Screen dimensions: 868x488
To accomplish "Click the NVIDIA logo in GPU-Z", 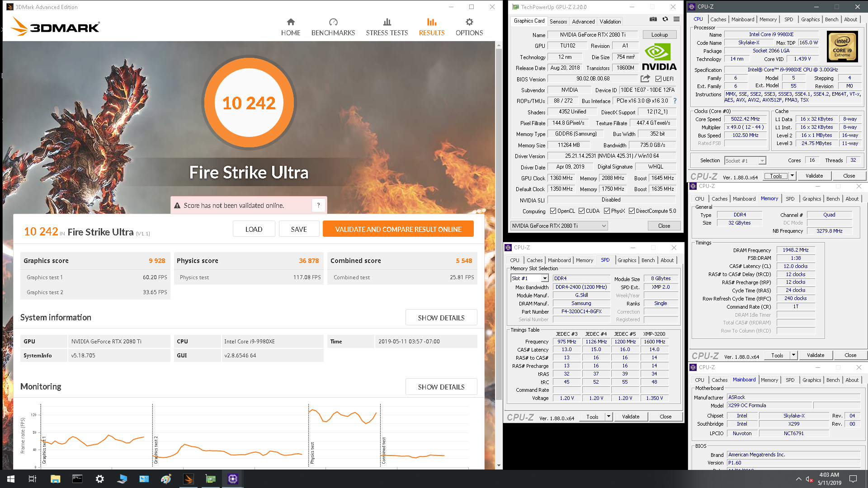I will pos(659,57).
